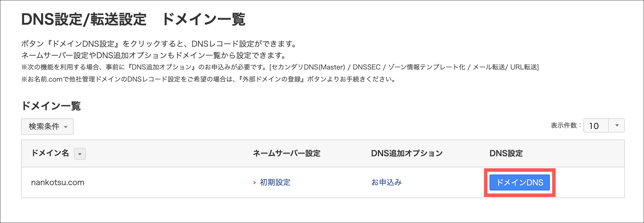Click the sort arrow beside ドメイン名

tap(80, 154)
